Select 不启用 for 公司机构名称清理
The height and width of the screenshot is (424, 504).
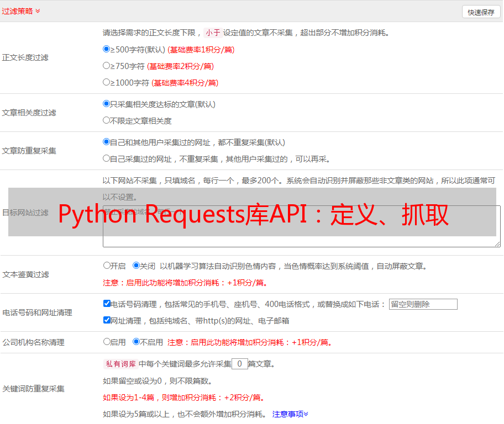click(x=136, y=341)
